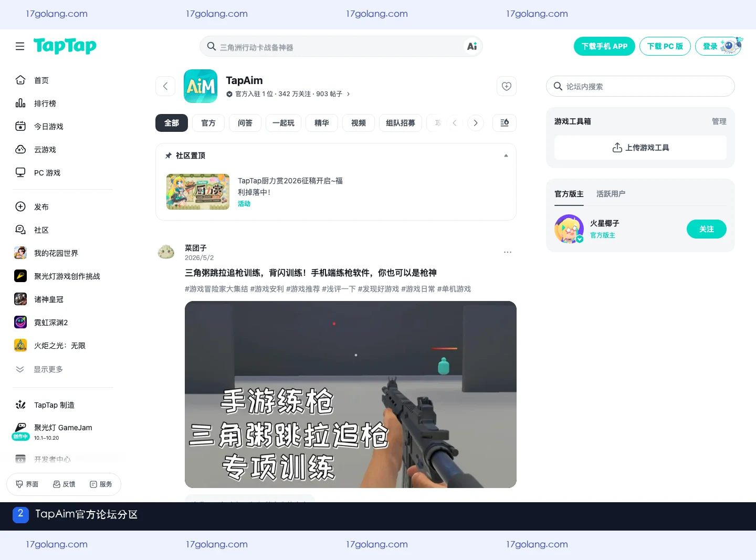Open the 组队招募 tab
The width and height of the screenshot is (756, 560).
[x=401, y=123]
